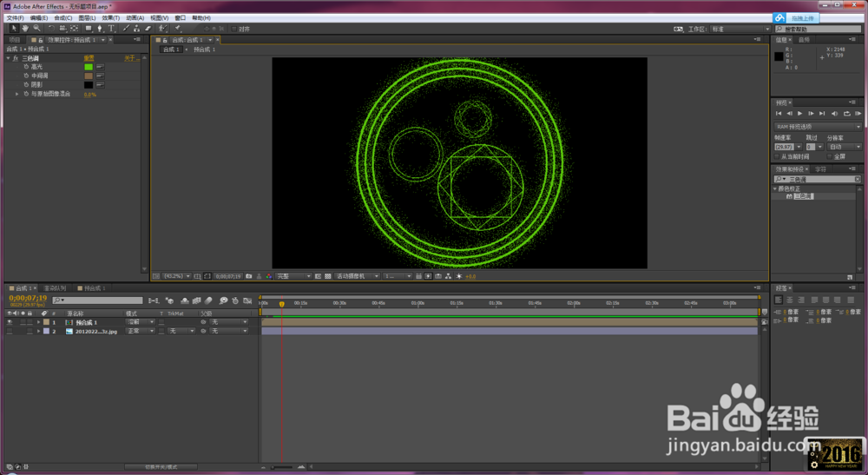Image resolution: width=868 pixels, height=475 pixels.
Task: Hide layer 1 预合成 1 with eye toggle
Action: click(x=10, y=322)
